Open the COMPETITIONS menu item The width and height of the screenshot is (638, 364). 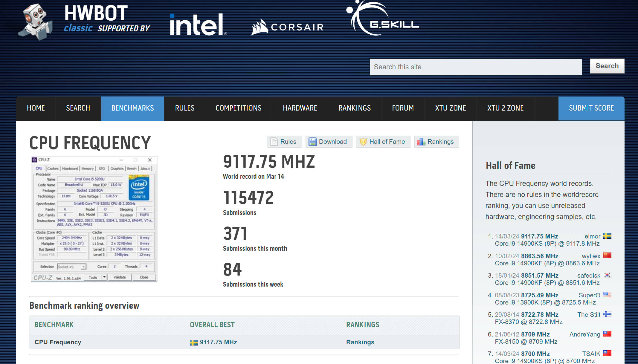click(x=239, y=108)
